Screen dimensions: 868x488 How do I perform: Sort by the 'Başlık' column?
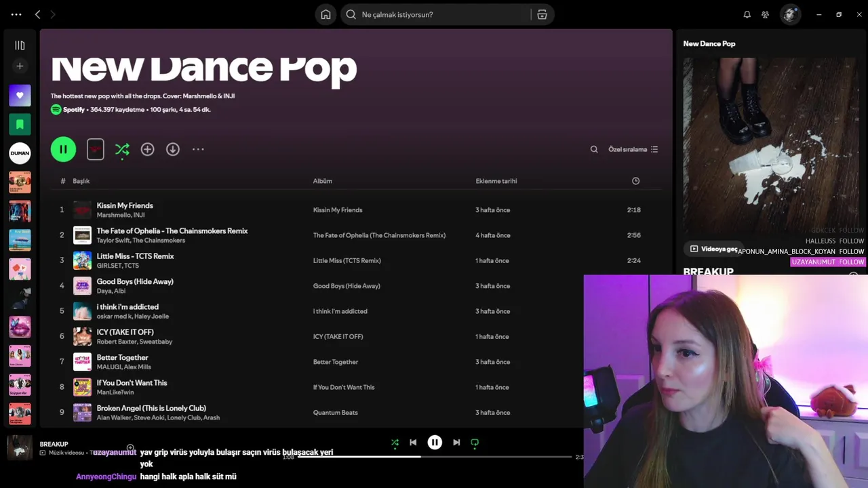[x=81, y=181]
